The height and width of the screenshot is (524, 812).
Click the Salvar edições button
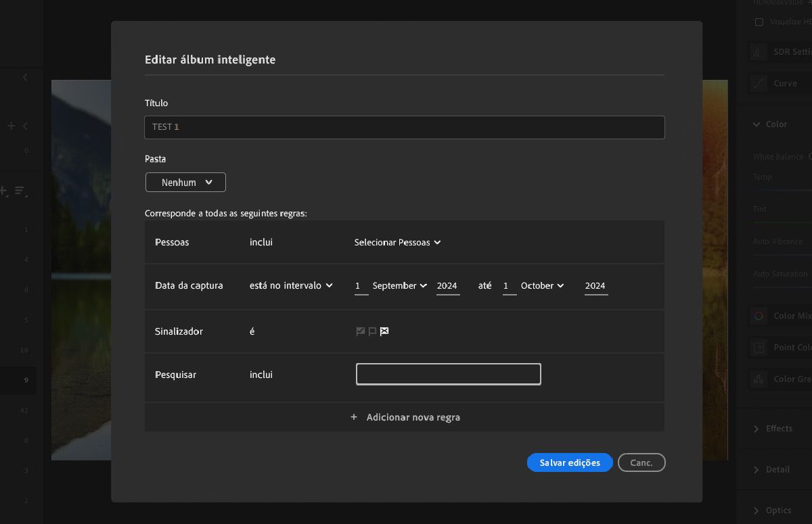click(570, 462)
